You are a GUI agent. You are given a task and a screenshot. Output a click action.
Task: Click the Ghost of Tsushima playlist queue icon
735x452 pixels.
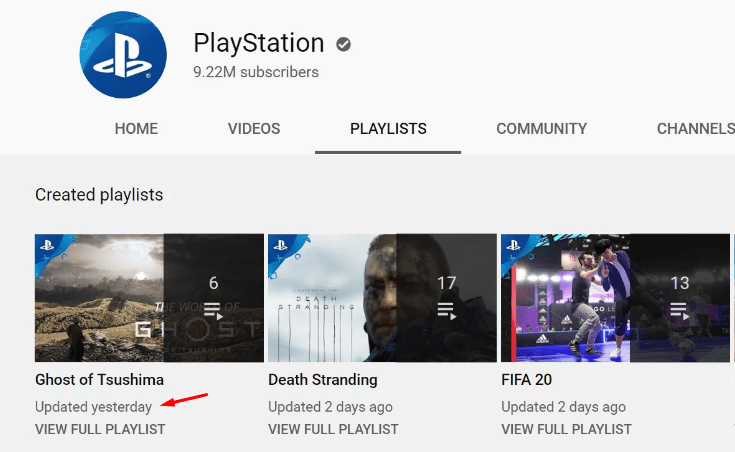click(213, 310)
